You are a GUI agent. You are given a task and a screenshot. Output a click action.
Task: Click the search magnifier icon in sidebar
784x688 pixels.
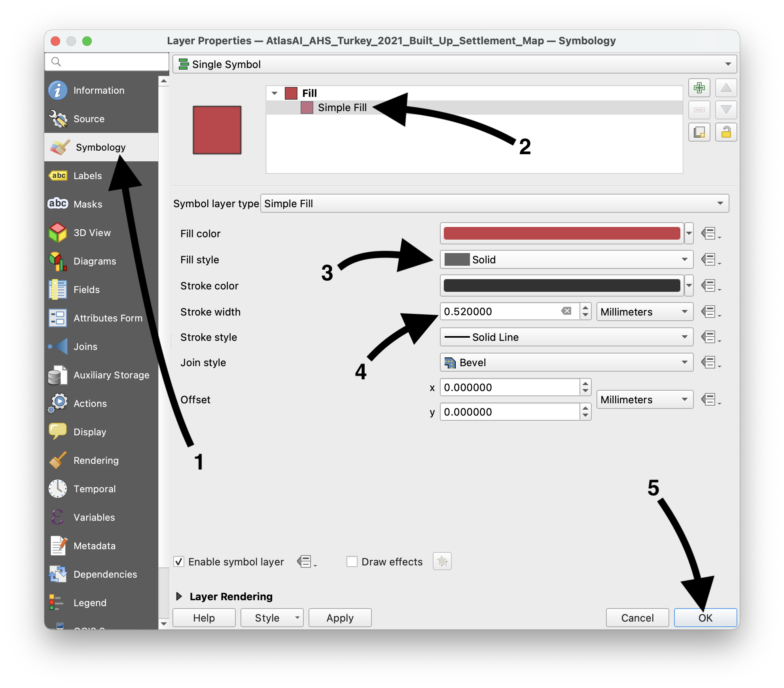[56, 62]
